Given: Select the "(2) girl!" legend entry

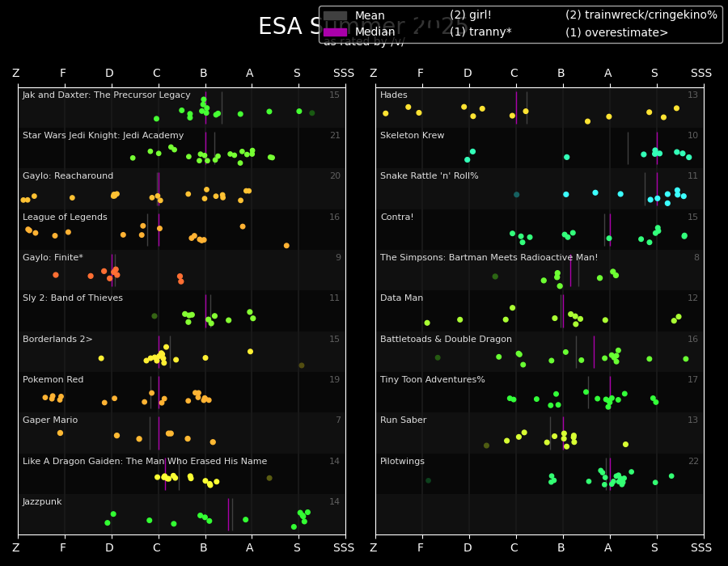Looking at the screenshot, I should pyautogui.click(x=470, y=15).
